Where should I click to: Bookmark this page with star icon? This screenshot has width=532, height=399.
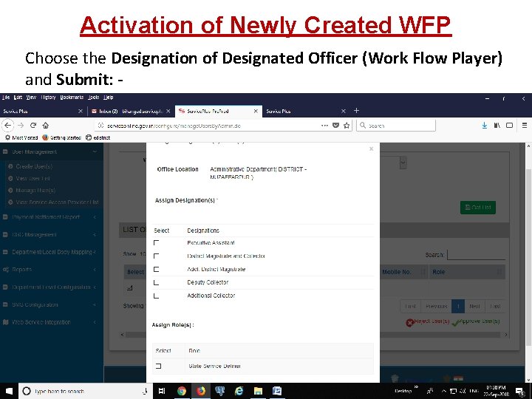(x=347, y=125)
